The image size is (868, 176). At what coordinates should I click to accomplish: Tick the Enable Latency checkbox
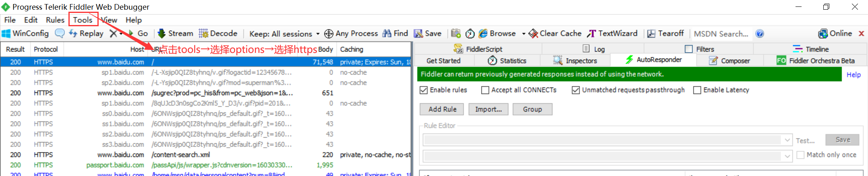click(697, 90)
